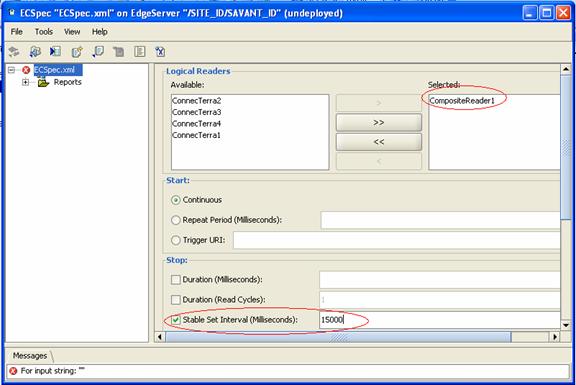Click the toolbar page icon with small arrow

tap(98, 51)
